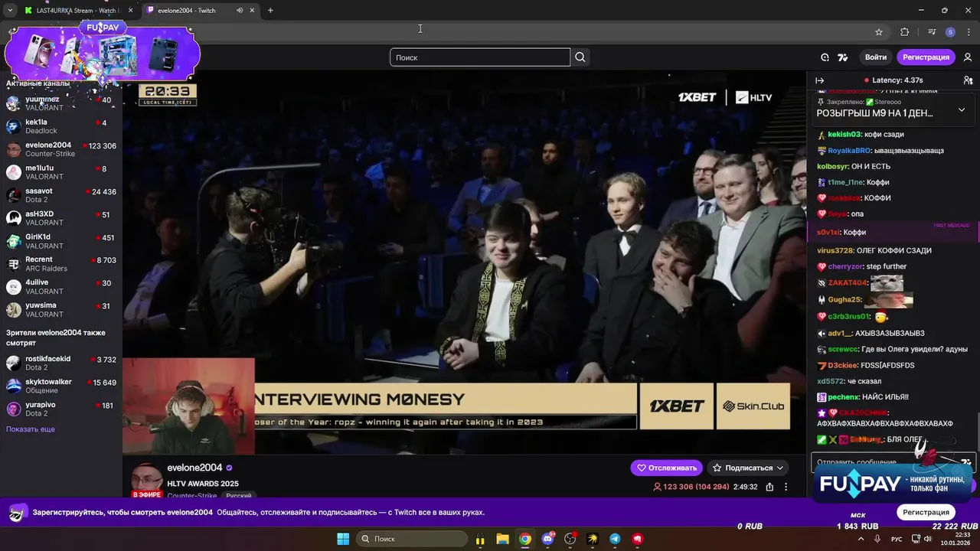Open sasavot Dota 2 channel

click(x=61, y=195)
